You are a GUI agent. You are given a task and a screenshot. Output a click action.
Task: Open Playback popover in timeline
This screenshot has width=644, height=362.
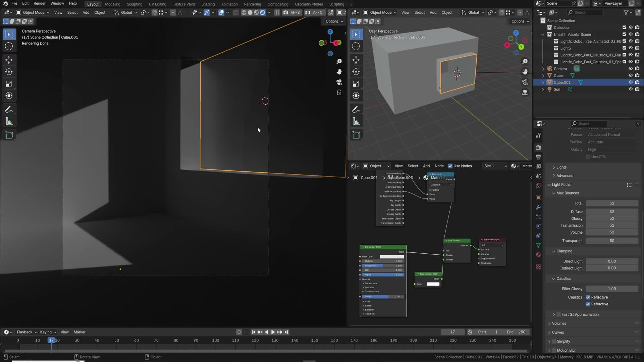26,332
